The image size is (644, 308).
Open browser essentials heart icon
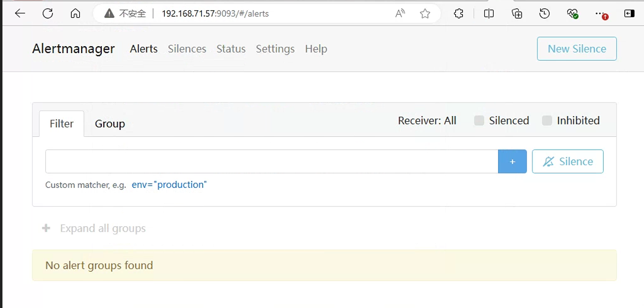pyautogui.click(x=572, y=14)
